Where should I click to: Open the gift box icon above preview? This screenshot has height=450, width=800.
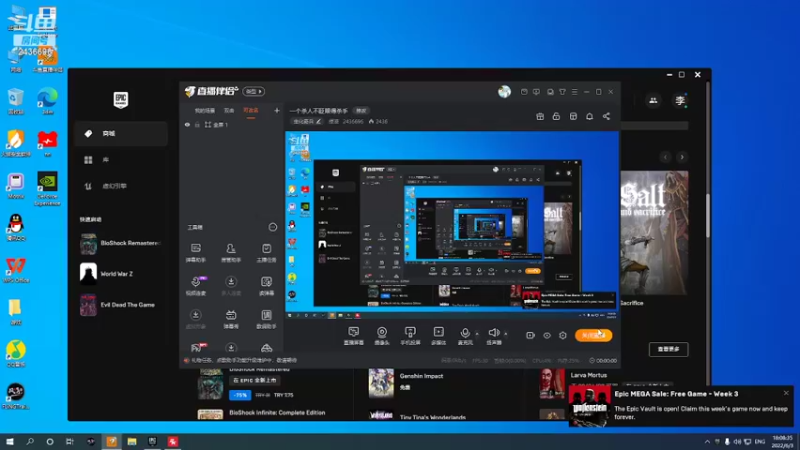[x=540, y=117]
